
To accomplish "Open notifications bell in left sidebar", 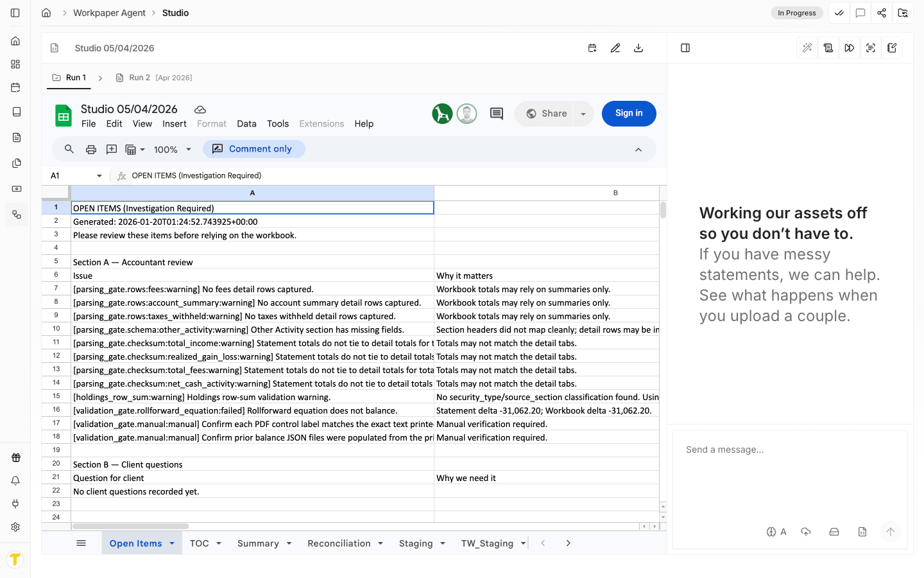I will point(15,481).
